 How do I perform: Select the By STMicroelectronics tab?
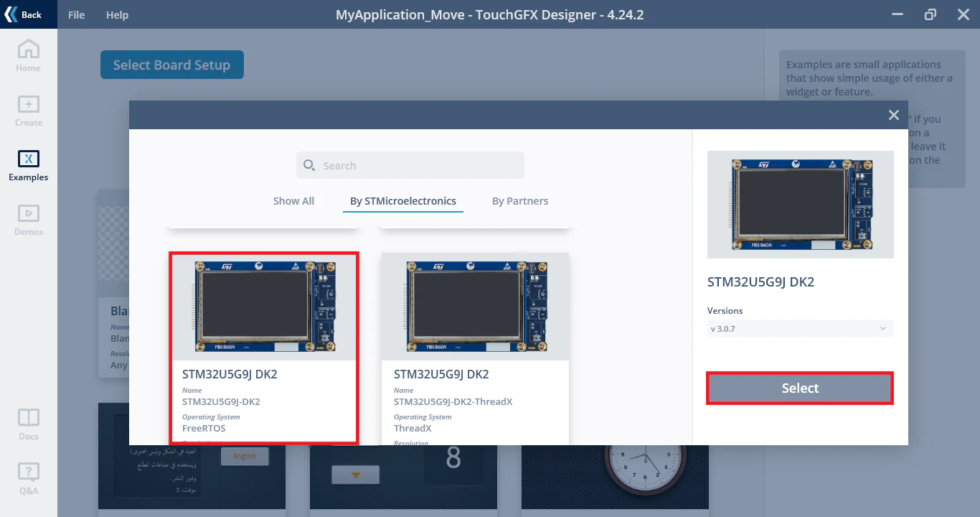coord(403,201)
